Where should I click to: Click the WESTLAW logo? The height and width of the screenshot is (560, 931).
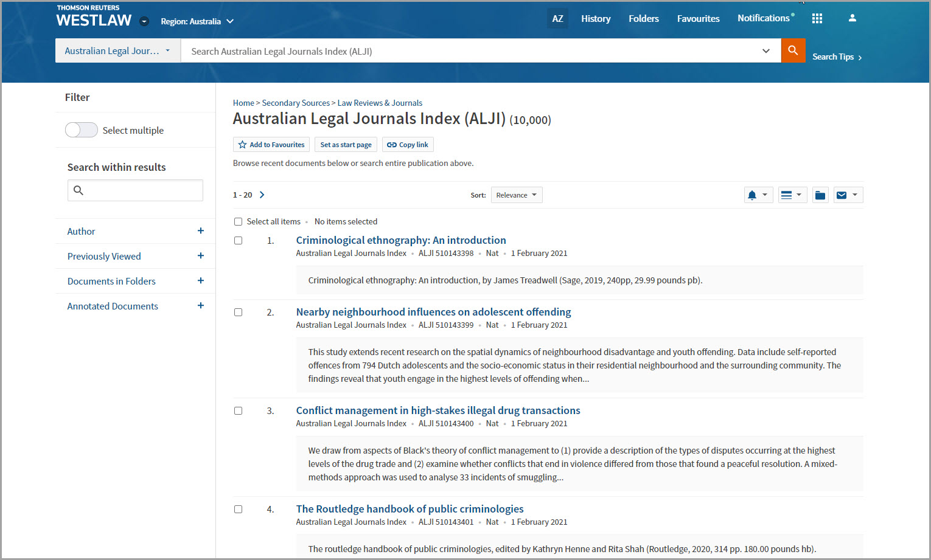94,17
